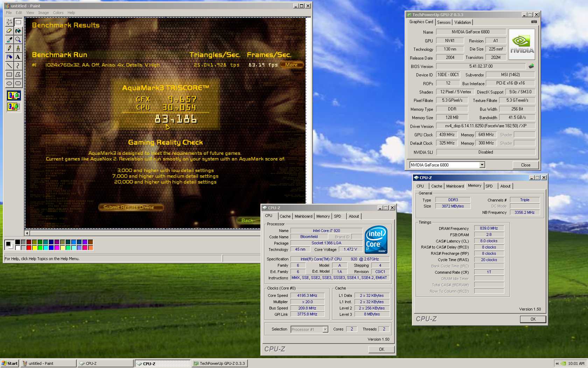Open the Image menu in Paint
The width and height of the screenshot is (588, 368).
[x=43, y=13]
